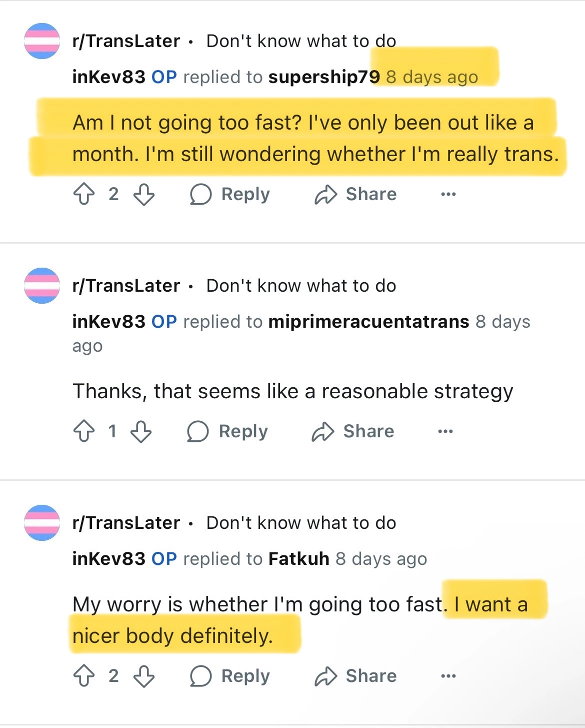Viewport: 585px width, 728px height.
Task: Click the r/TransLater avatar on first comment
Action: point(42,41)
